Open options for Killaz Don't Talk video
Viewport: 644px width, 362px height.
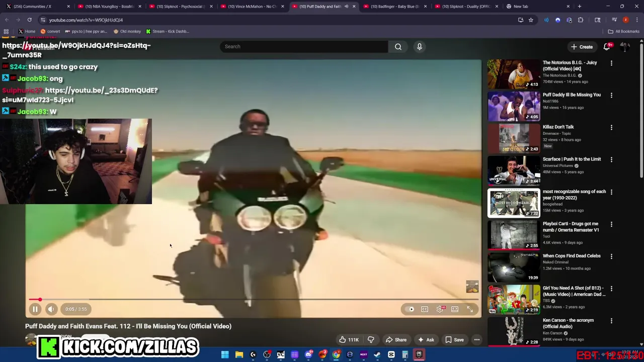(611, 128)
